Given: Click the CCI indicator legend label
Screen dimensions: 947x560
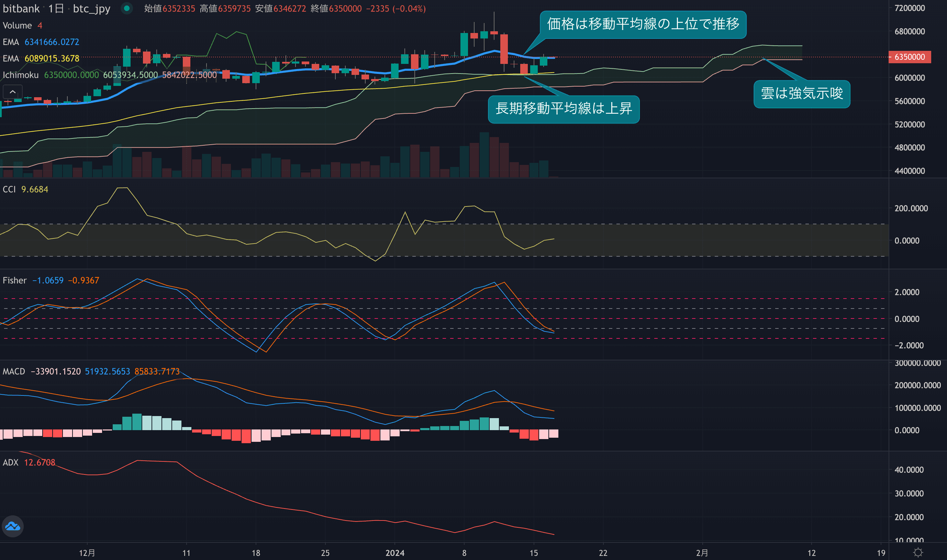Looking at the screenshot, I should (x=9, y=189).
